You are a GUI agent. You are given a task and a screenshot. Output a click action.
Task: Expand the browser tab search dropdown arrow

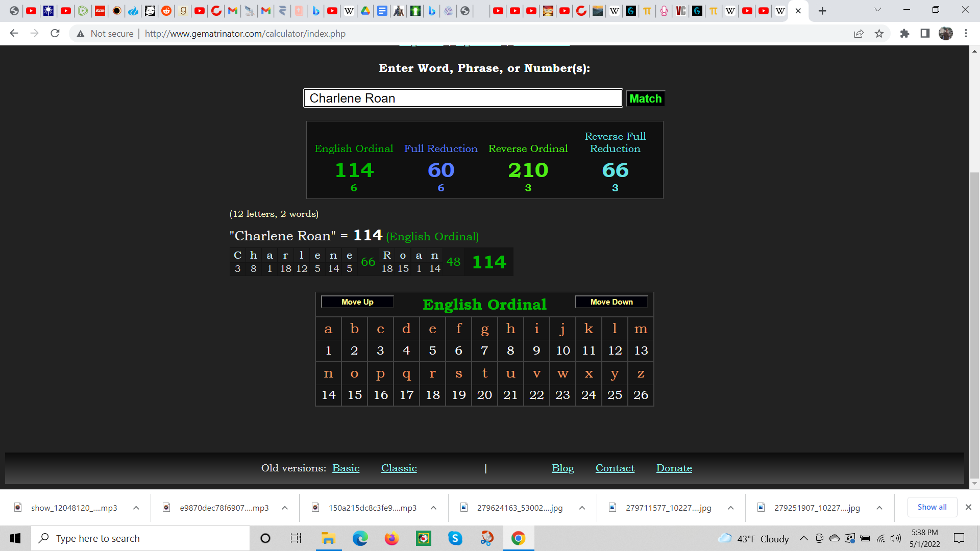(x=877, y=10)
